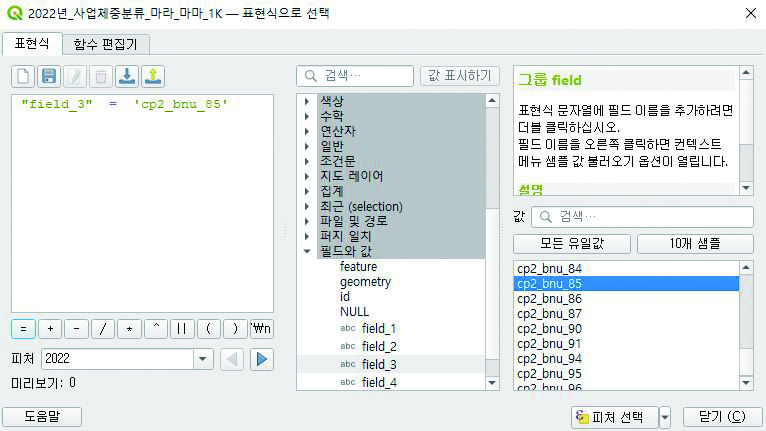Click the save expression disk icon
This screenshot has height=431, width=766.
pos(49,76)
